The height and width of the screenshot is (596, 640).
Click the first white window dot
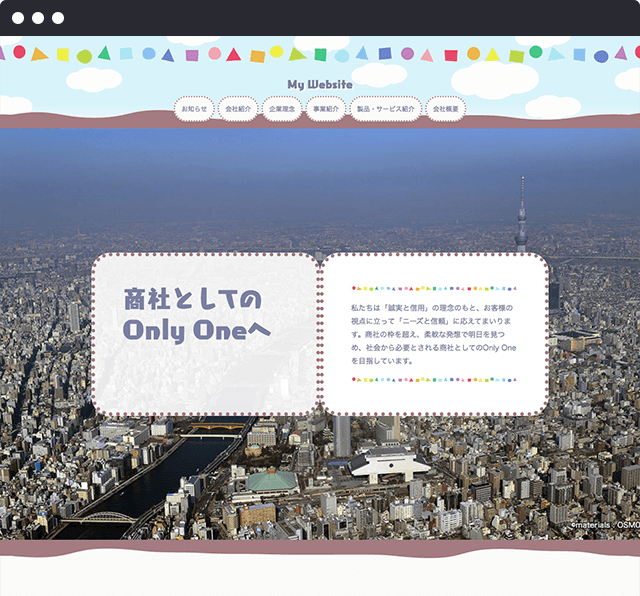pos(18,18)
